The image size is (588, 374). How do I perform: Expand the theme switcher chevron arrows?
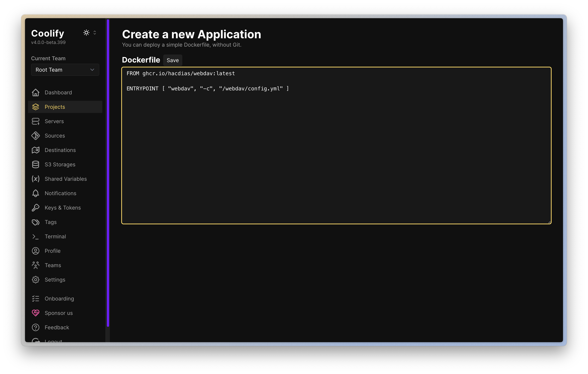click(95, 33)
